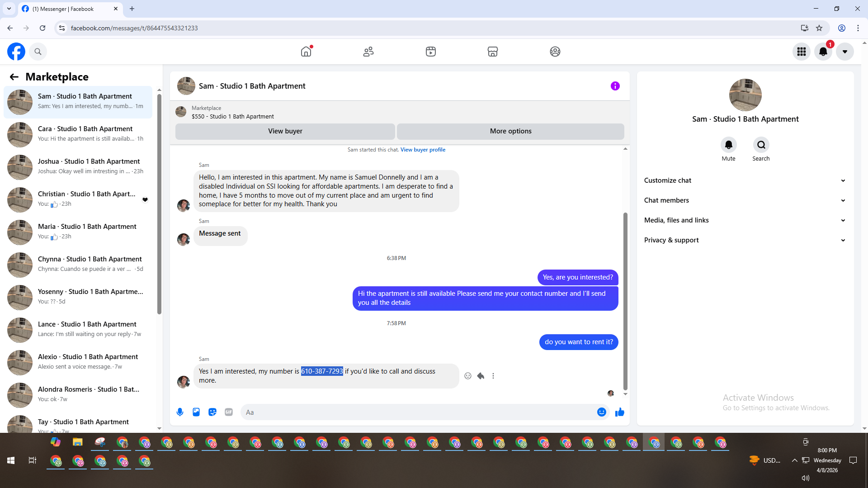
Task: Open the tab search dropdown
Action: point(9,9)
